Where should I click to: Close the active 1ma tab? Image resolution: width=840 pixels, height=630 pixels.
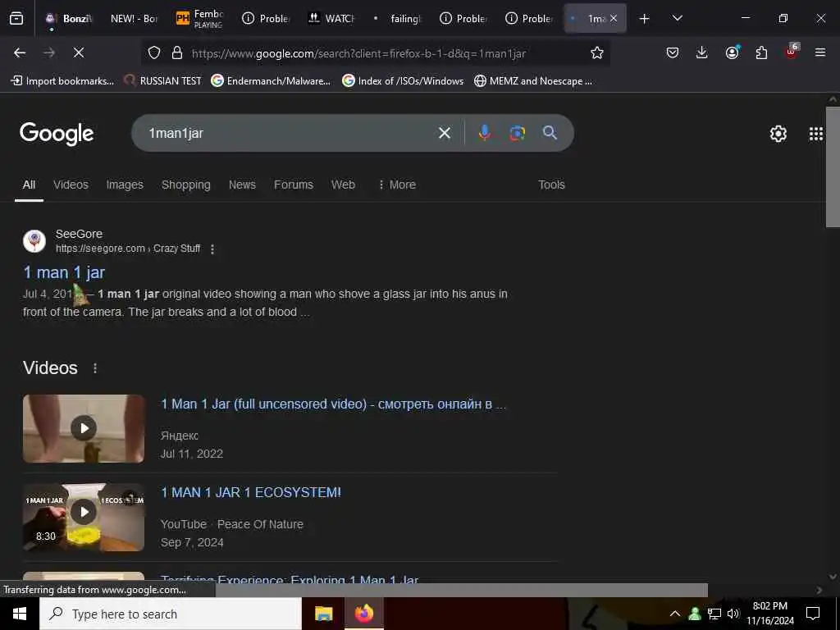pos(614,18)
